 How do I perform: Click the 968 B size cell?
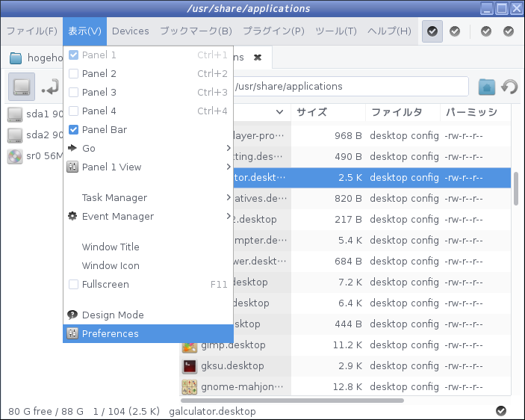pos(348,136)
